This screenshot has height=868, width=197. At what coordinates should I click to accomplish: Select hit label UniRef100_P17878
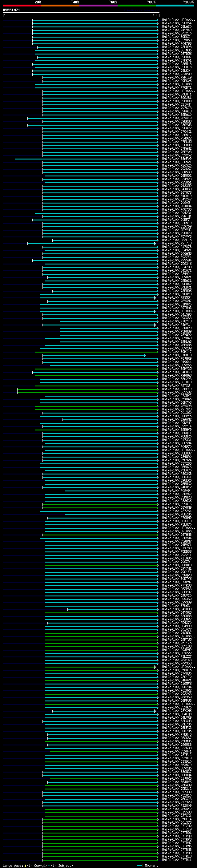[x=177, y=247]
